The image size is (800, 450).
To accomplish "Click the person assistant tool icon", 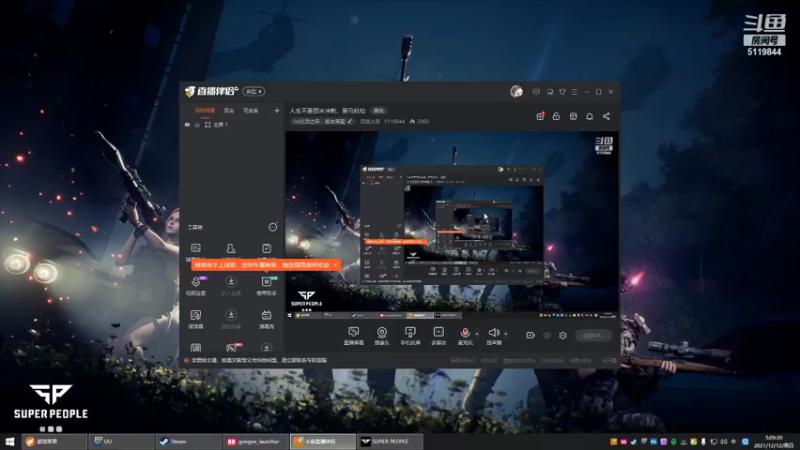I will point(231,248).
